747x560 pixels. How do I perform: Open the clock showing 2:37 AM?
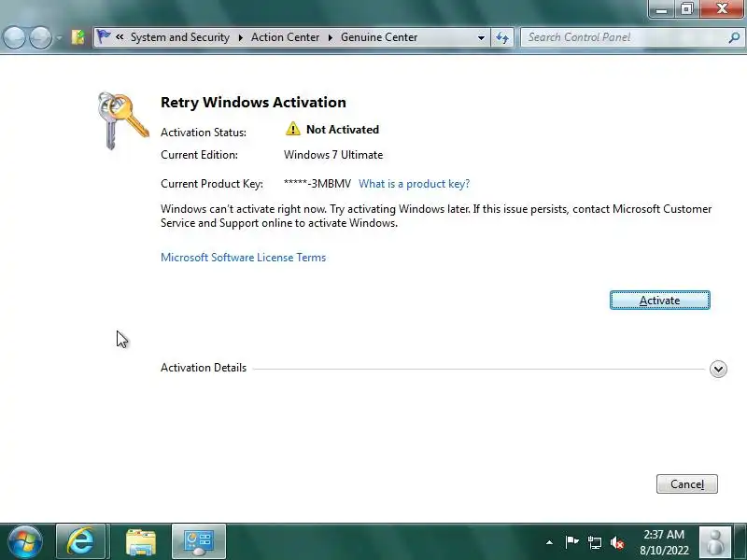[x=664, y=542]
